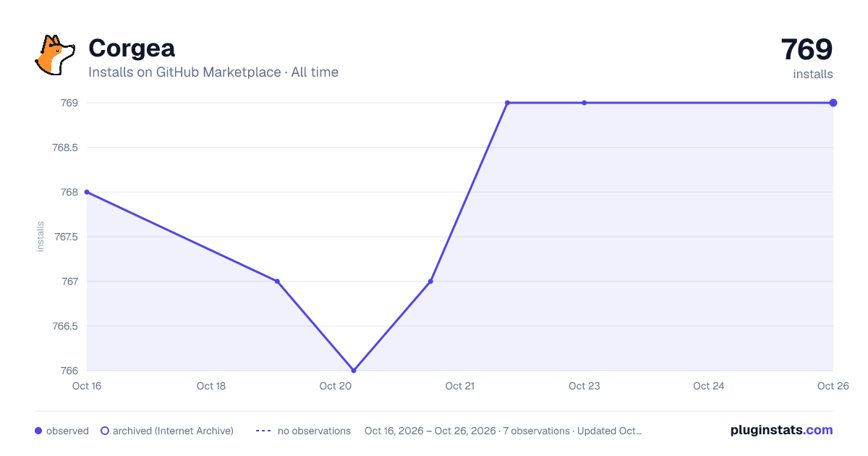The image size is (868, 456).
Task: Click the 'observed' legend label
Action: point(67,431)
